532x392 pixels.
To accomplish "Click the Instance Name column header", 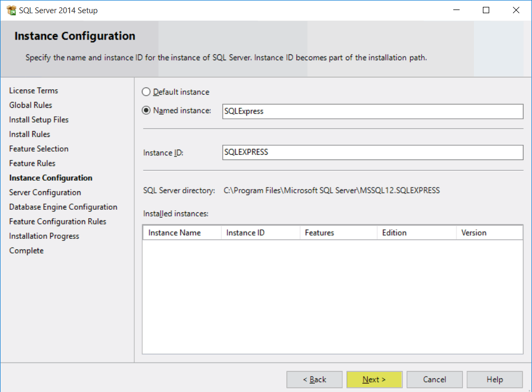I will (182, 233).
